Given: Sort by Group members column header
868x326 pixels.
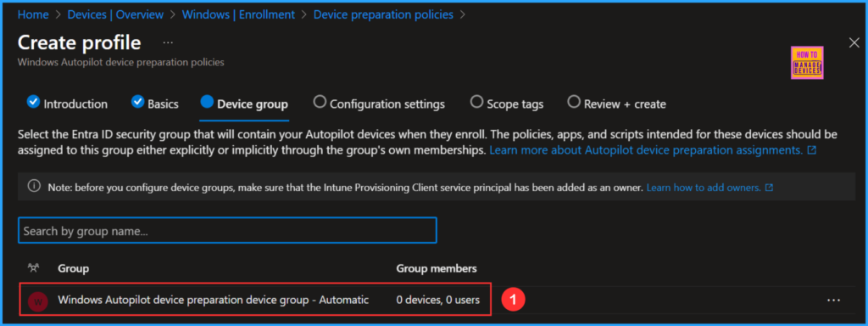Looking at the screenshot, I should [x=437, y=269].
